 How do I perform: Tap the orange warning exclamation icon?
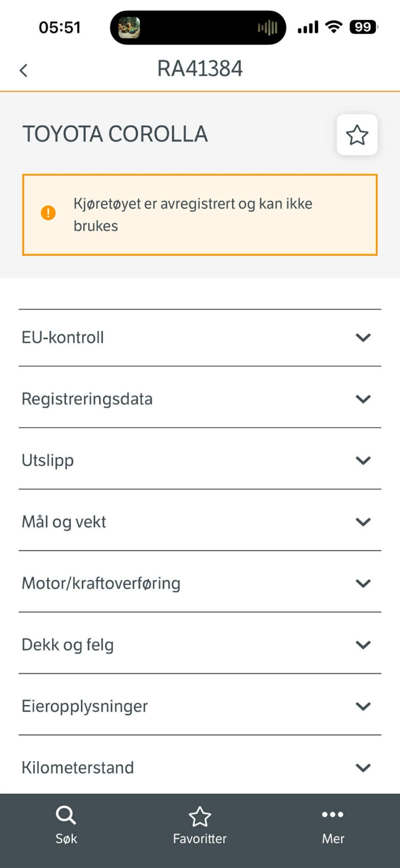click(x=48, y=213)
